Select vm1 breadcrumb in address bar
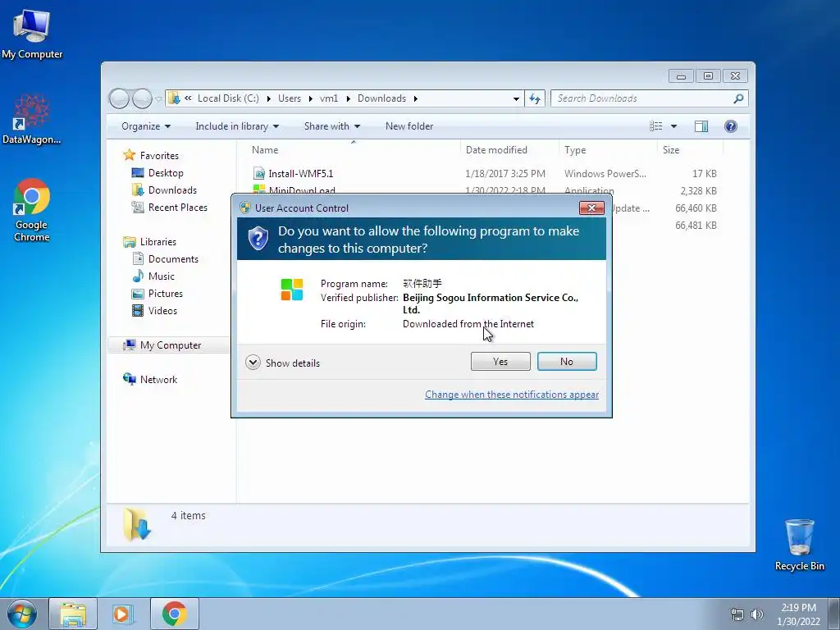This screenshot has width=840, height=630. 329,98
